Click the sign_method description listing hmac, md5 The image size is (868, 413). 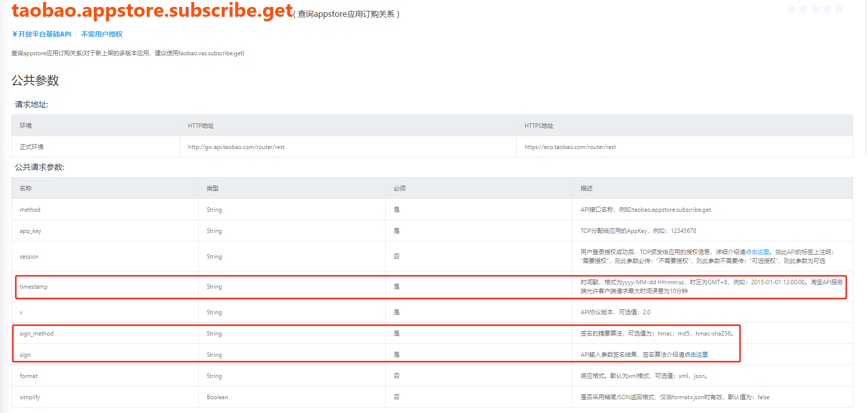[x=658, y=333]
